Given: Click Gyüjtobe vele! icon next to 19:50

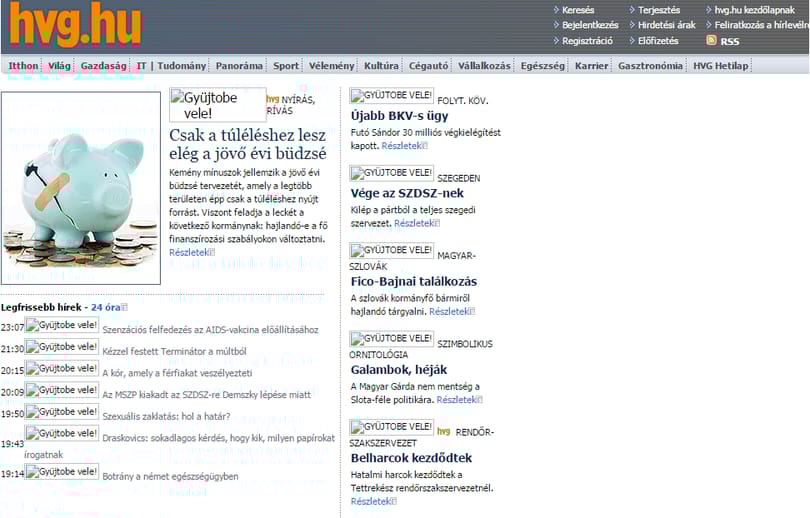Looking at the screenshot, I should pyautogui.click(x=61, y=412).
